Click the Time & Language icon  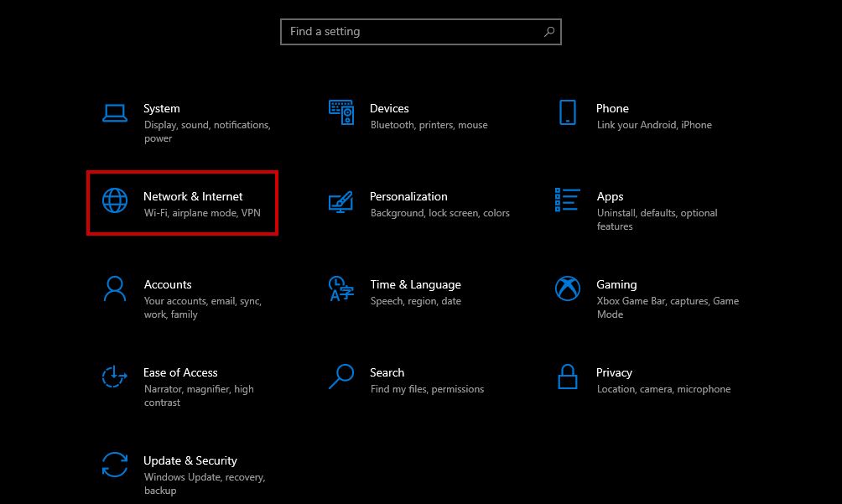pos(340,289)
